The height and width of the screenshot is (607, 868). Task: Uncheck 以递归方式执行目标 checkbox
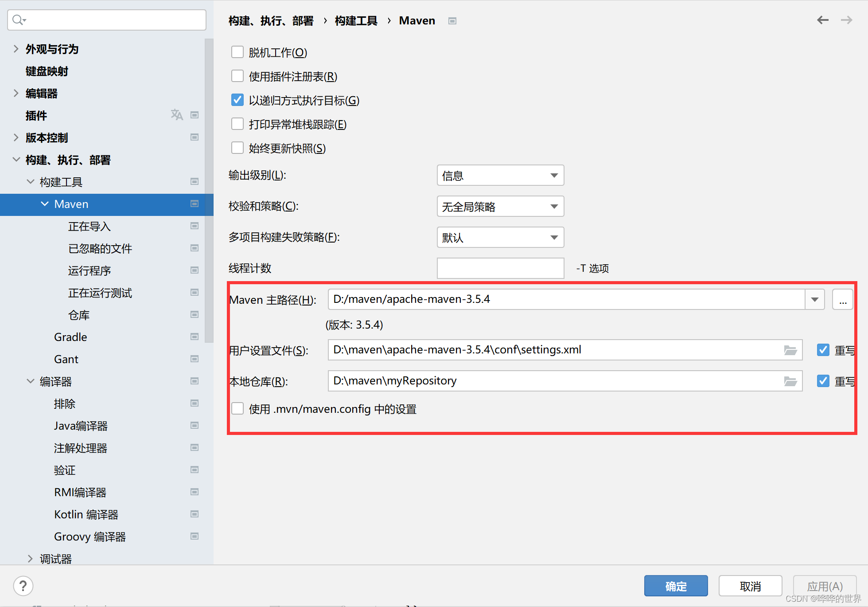[x=237, y=100]
